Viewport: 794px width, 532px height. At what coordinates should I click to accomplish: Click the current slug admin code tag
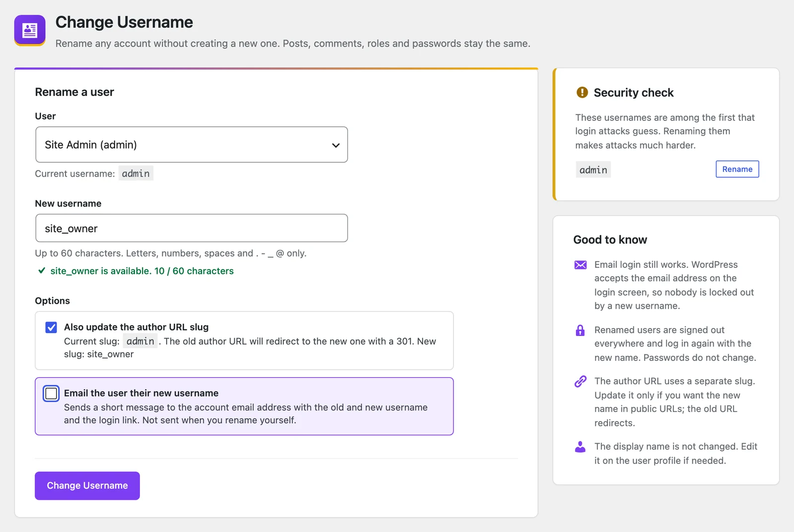[x=140, y=341]
